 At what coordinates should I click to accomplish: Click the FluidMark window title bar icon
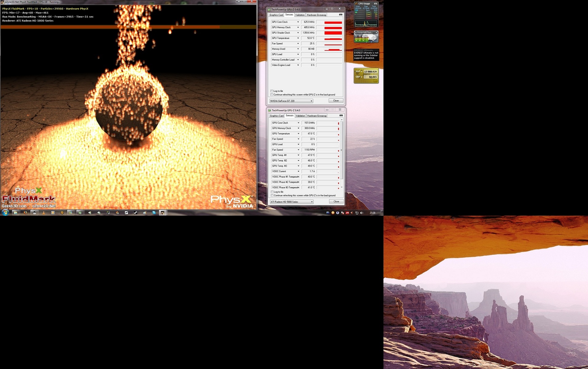[2, 2]
